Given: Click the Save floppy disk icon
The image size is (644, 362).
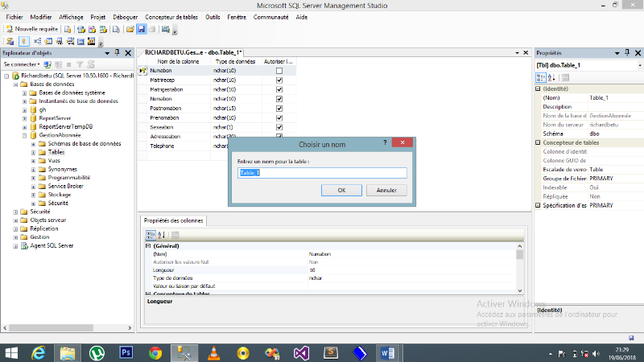Looking at the screenshot, I should tap(142, 29).
